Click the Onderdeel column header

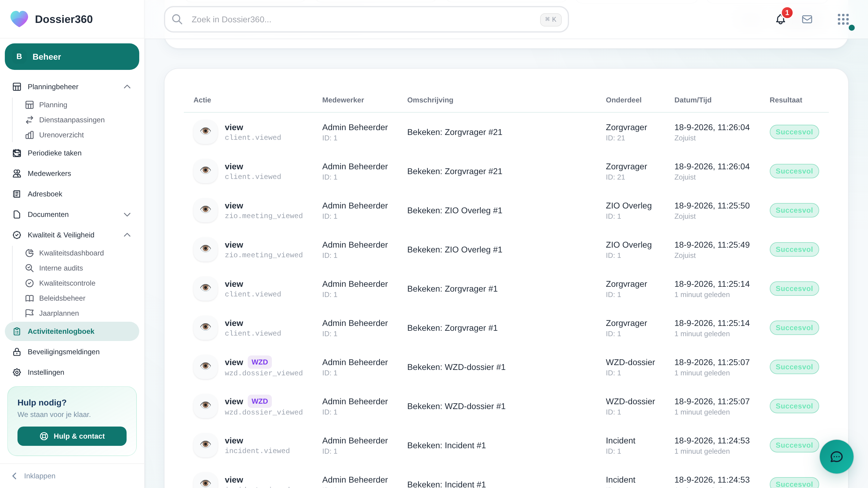623,100
